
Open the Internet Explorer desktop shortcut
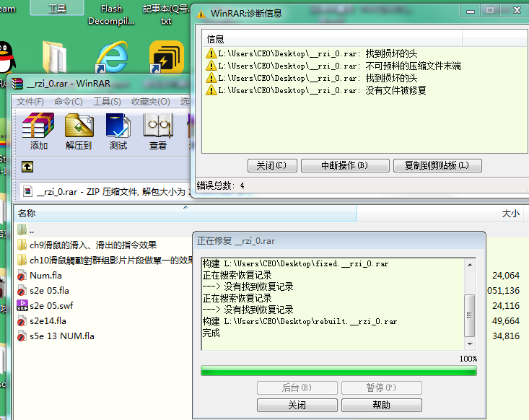[112, 57]
